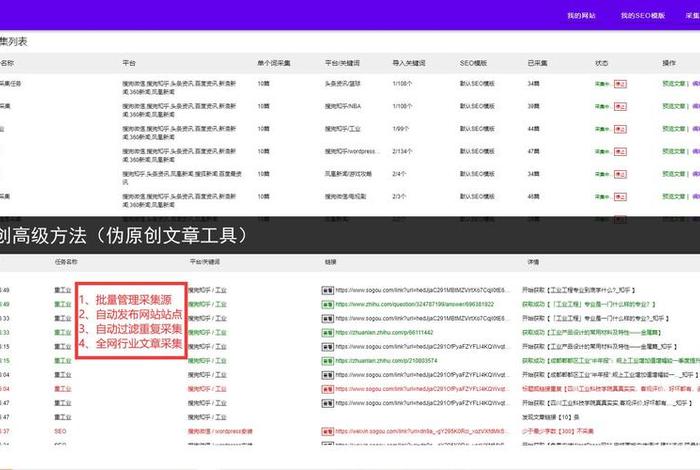The width and height of the screenshot is (700, 470).
Task: Click the 44篇 collected count
Action: click(x=533, y=129)
